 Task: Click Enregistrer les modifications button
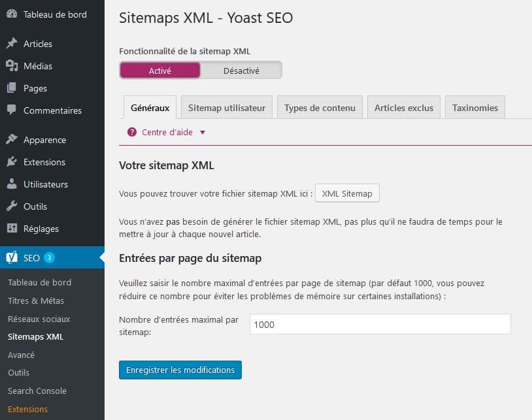pos(180,370)
